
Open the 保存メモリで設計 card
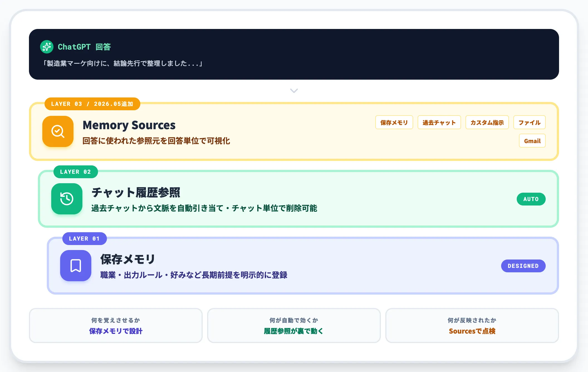[116, 325]
